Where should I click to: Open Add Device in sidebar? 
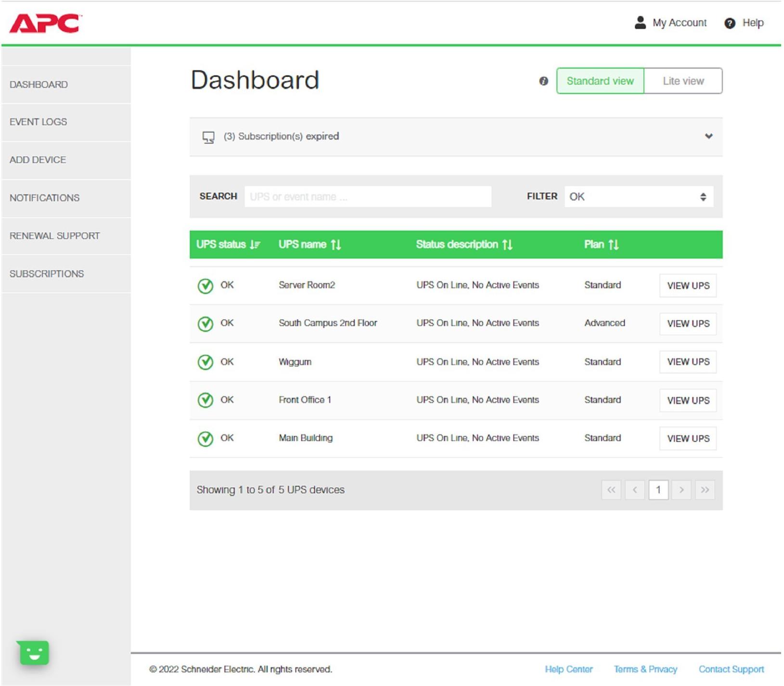click(38, 160)
